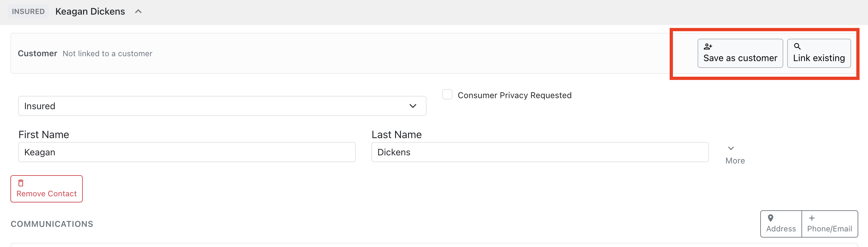This screenshot has height=247, width=868.
Task: Click 'Not linked to a customer' text
Action: [107, 54]
